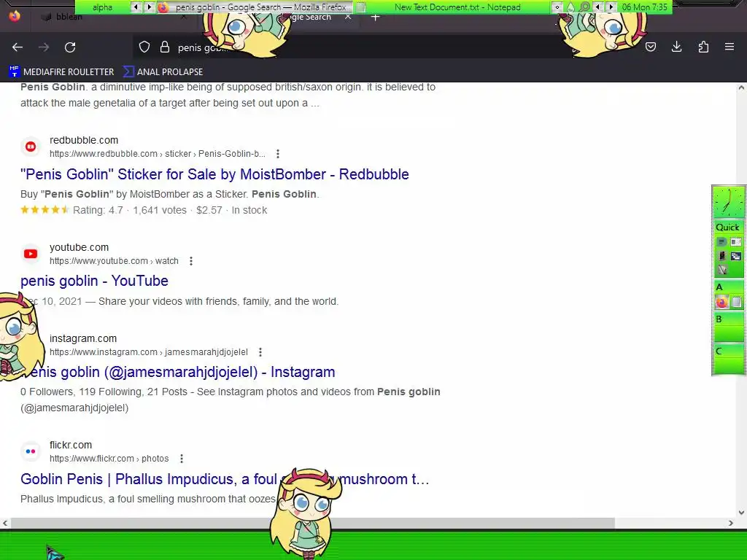Screen dimensions: 747x560
Task: Click the analog clock widget
Action: click(x=729, y=203)
